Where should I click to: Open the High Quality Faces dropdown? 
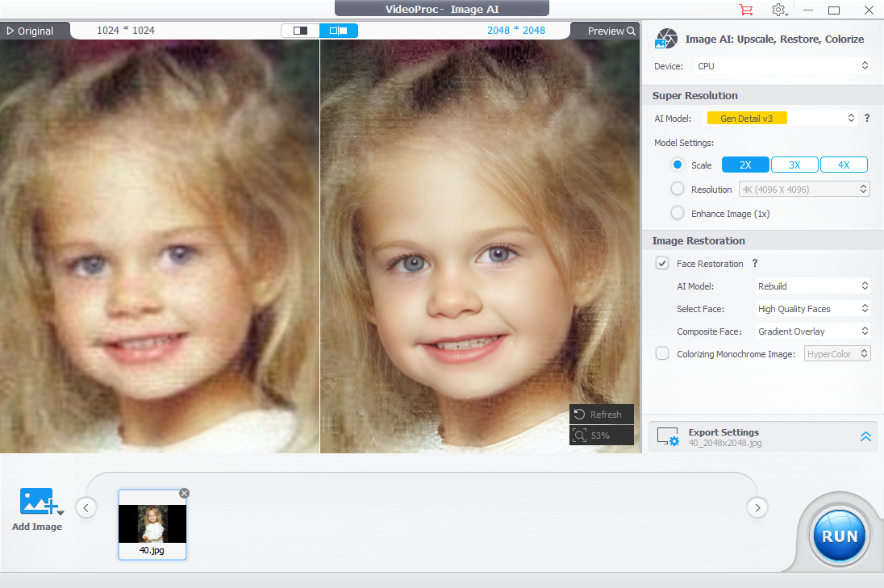pos(813,308)
